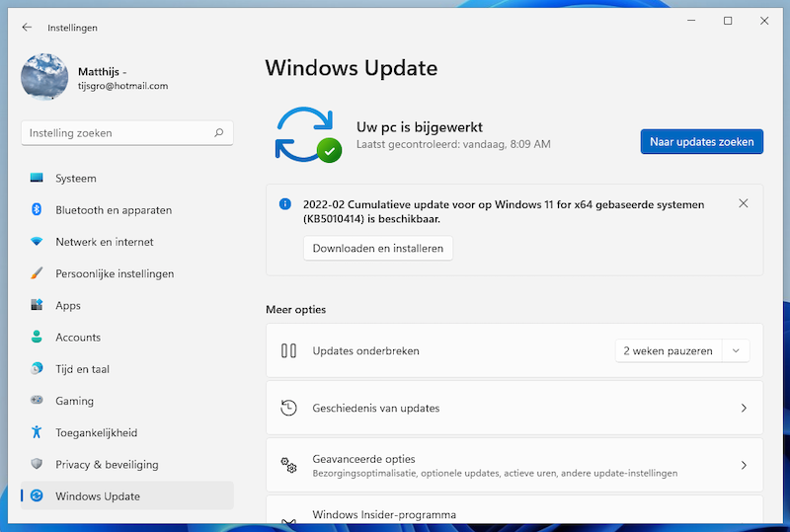Open the Apps sidebar icon
Screen dimensions: 790x532
pos(37,306)
